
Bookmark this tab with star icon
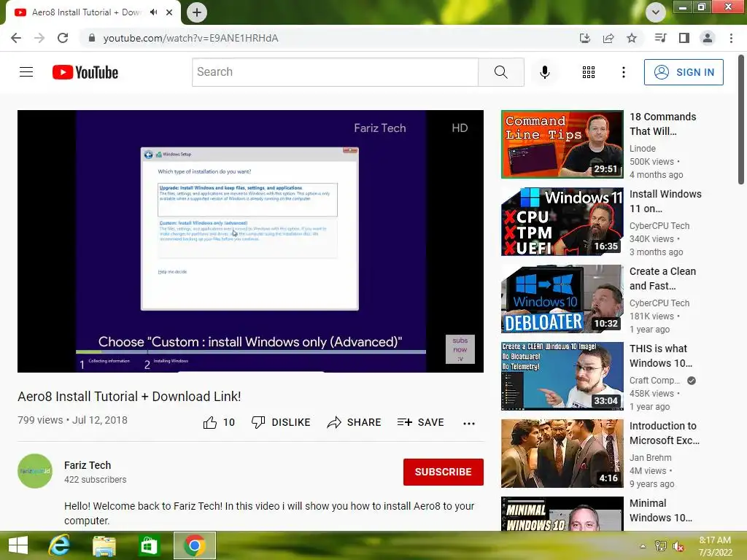pyautogui.click(x=631, y=38)
